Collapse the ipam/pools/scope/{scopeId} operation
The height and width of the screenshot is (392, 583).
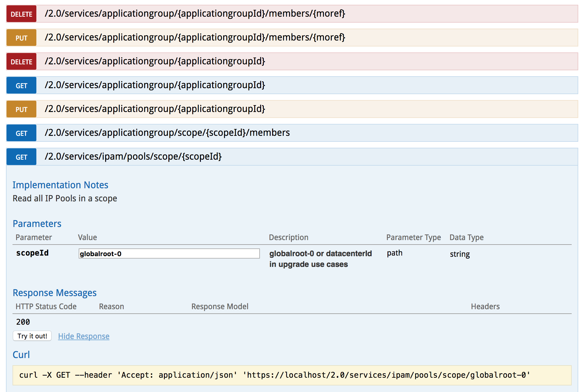point(133,157)
